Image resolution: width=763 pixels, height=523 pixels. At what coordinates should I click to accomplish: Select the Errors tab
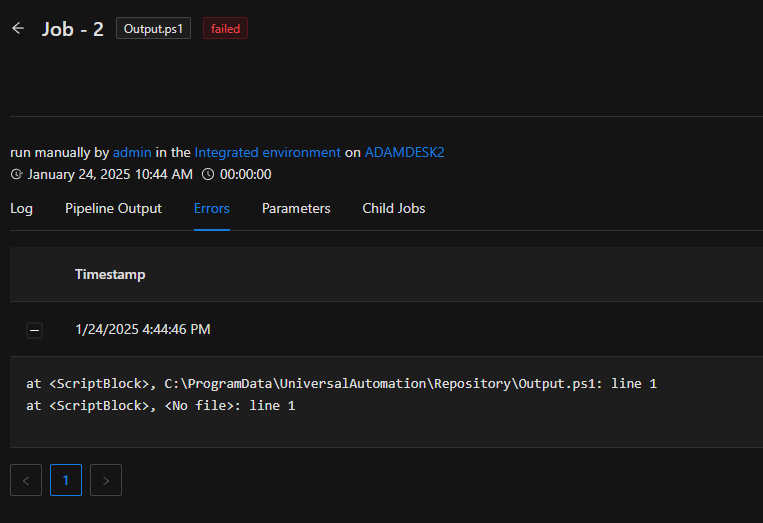coord(212,209)
